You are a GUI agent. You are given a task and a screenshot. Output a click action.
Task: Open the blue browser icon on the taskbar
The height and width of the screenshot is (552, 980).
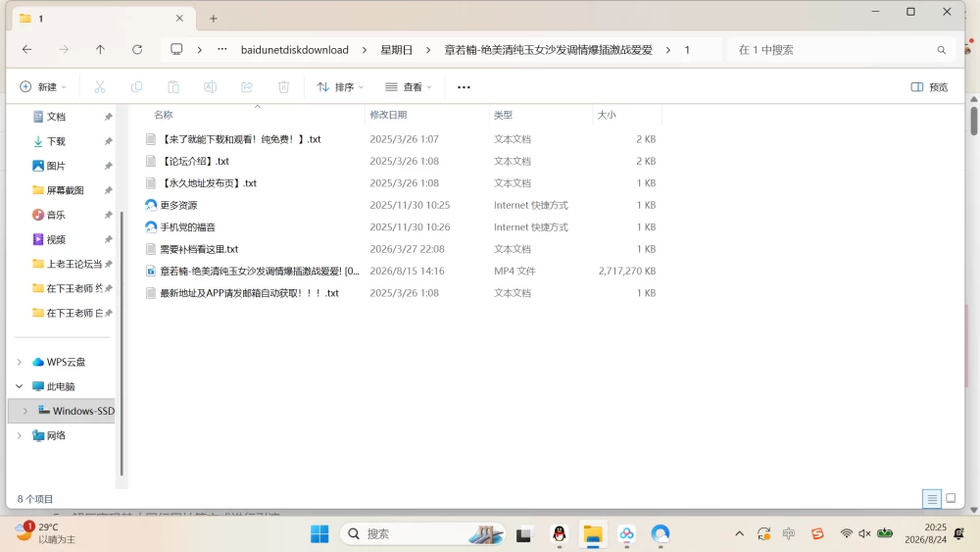(x=661, y=534)
